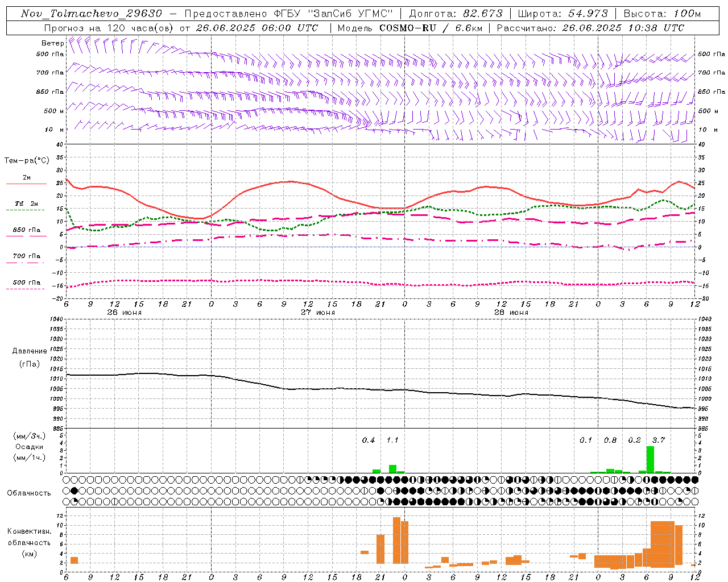Click the '2м' red temperature legend entry
The image size is (728, 582).
(x=27, y=178)
